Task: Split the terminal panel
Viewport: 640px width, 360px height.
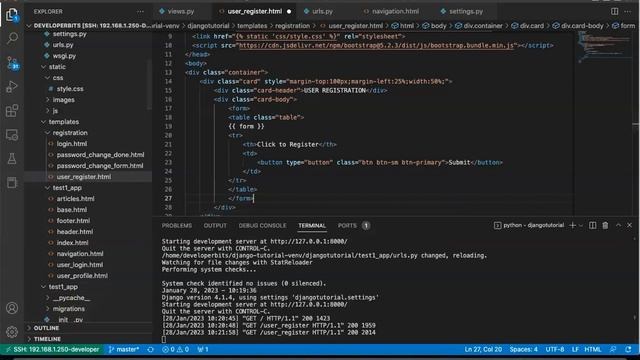Action: click(593, 225)
